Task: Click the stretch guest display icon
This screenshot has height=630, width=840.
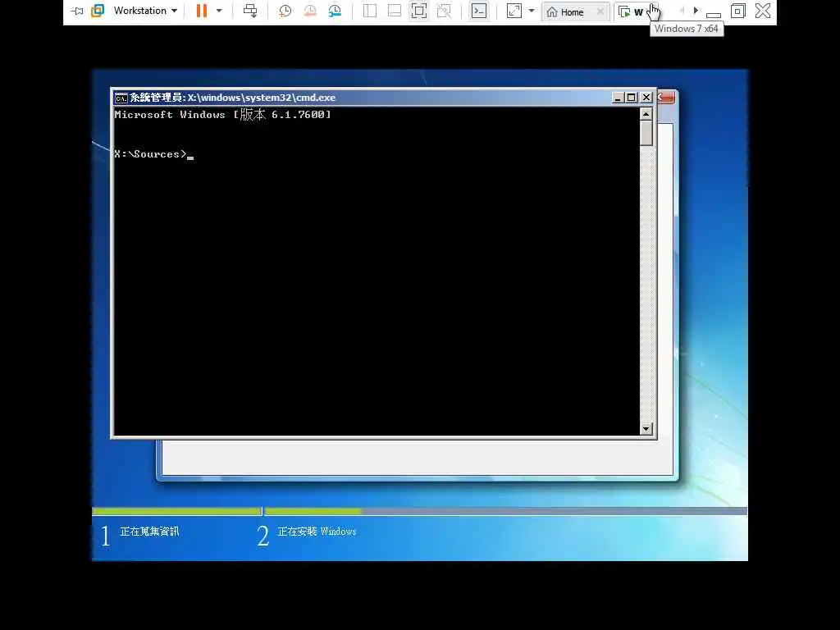Action: point(514,11)
